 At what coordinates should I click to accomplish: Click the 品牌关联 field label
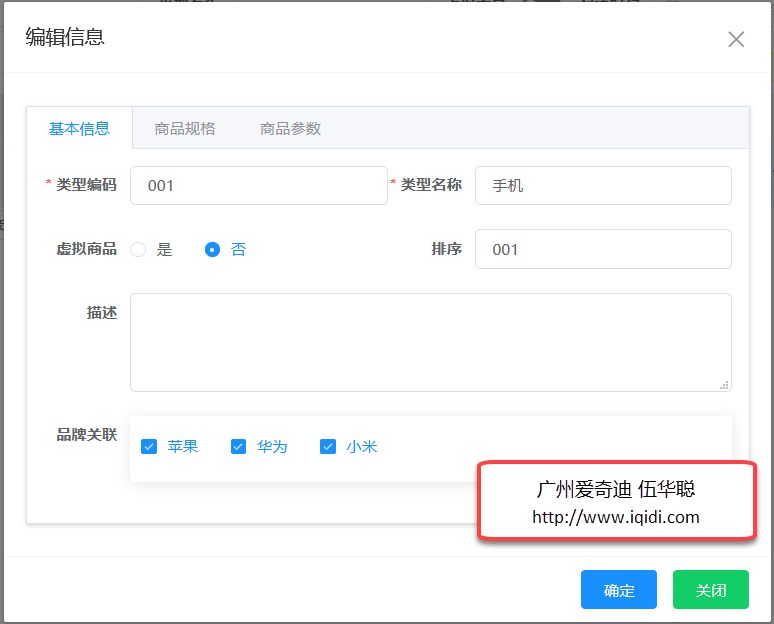point(87,435)
